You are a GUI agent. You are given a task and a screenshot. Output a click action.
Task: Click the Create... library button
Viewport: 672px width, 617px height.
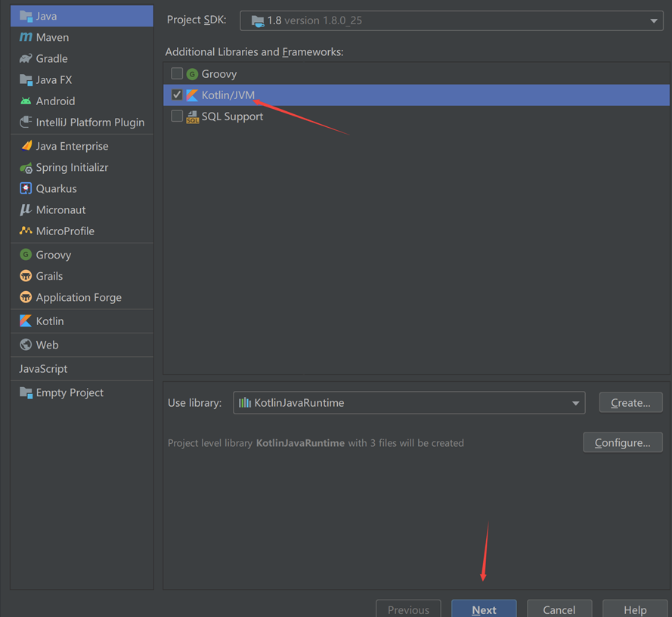click(x=631, y=402)
